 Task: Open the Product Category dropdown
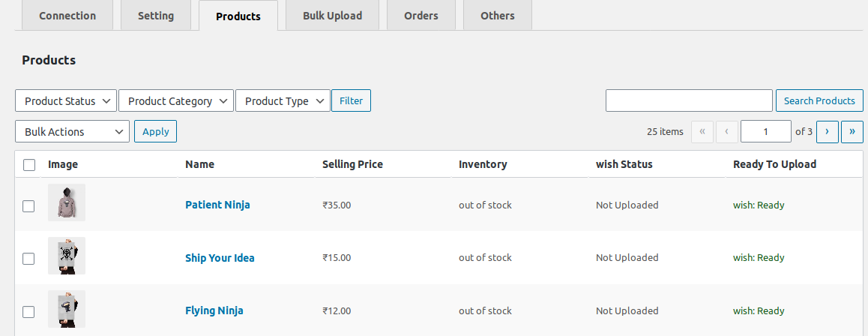pyautogui.click(x=176, y=101)
